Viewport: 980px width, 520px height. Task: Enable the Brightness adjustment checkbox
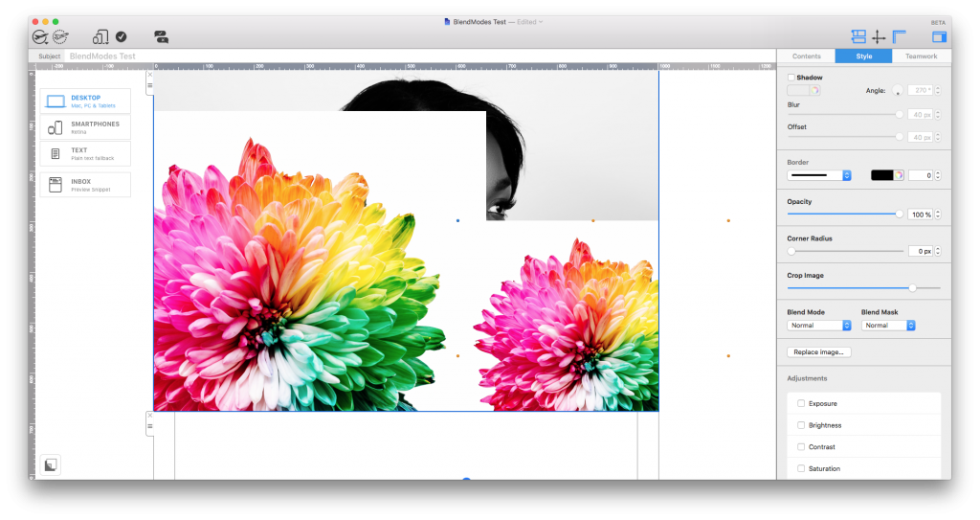click(801, 425)
